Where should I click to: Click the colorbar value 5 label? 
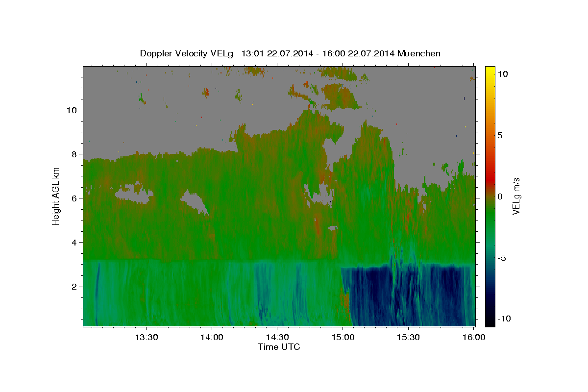click(500, 135)
